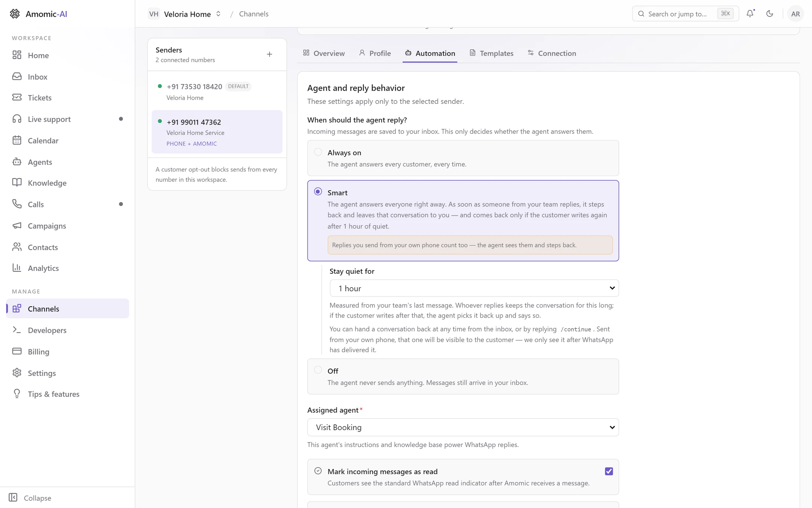Add a new sender with plus icon
Viewport: 812px width, 508px height.
pyautogui.click(x=270, y=55)
